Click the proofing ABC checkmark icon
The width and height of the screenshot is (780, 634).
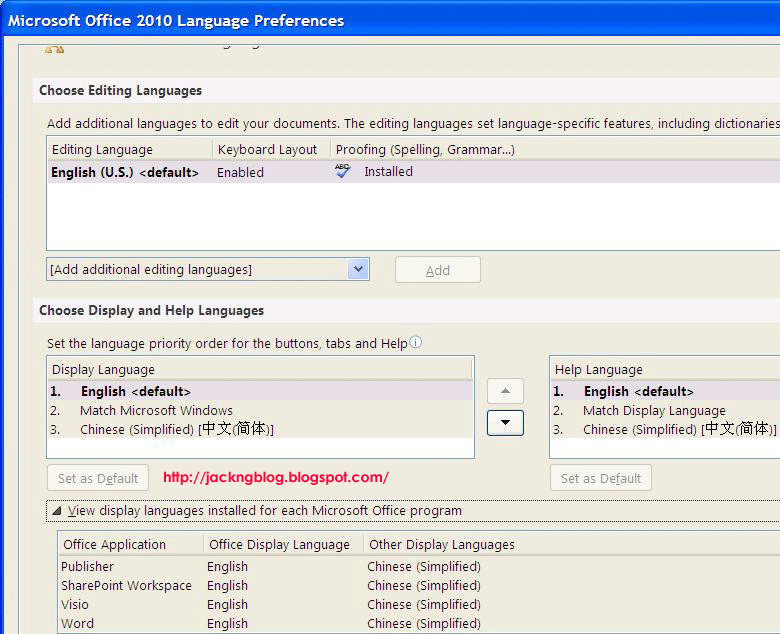tap(342, 171)
